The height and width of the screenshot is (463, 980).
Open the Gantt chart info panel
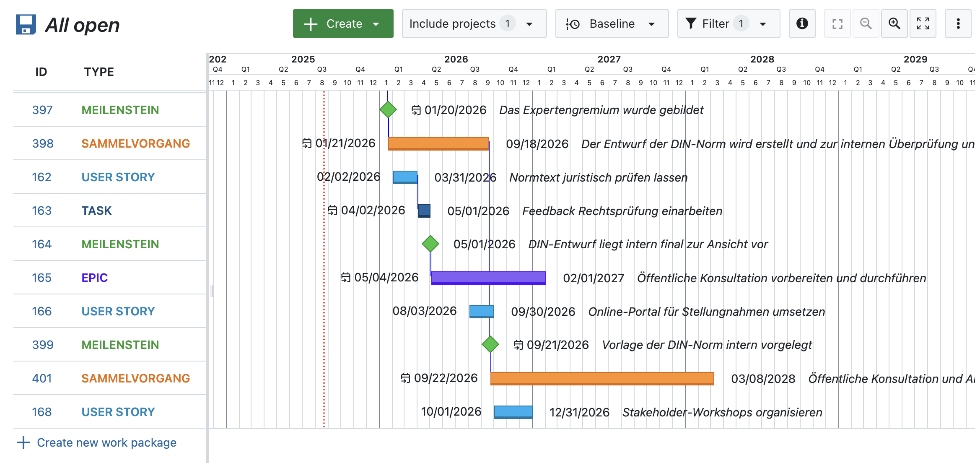(x=802, y=23)
